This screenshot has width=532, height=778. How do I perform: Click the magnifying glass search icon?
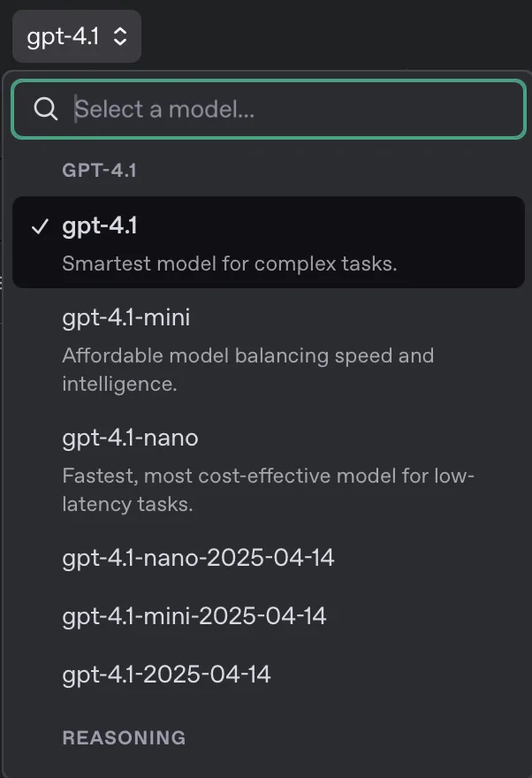tap(46, 109)
